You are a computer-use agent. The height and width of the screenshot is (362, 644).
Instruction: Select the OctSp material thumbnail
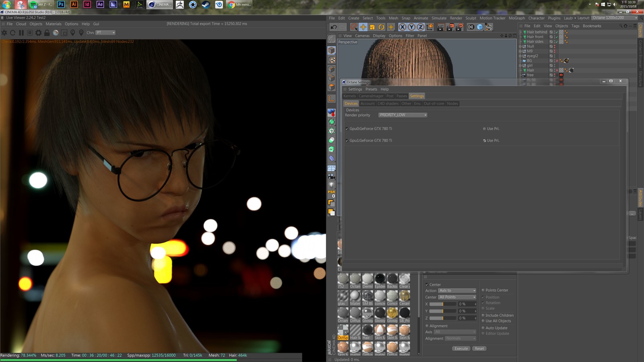pos(343,332)
